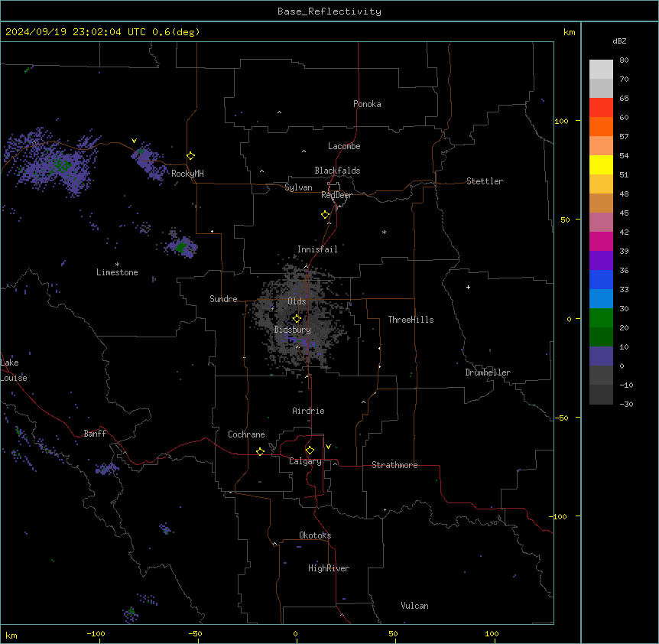Viewport: 659px width, 644px height.
Task: Click the yellow V marker northwest of RockyMH
Action: [134, 141]
